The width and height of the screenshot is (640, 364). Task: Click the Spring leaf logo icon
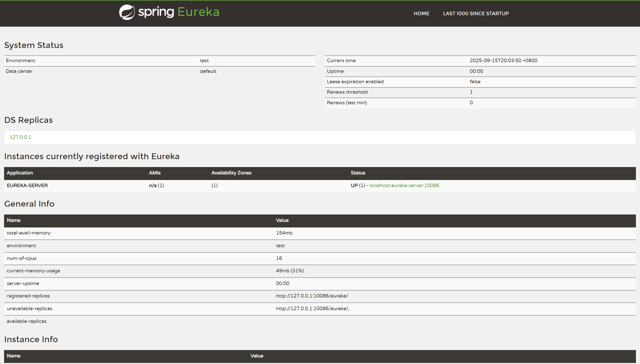coord(127,12)
